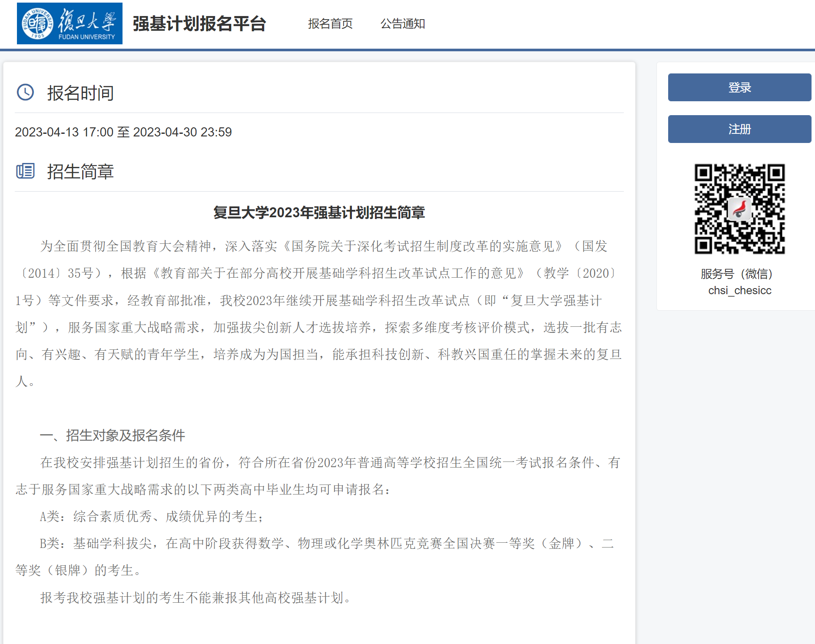Screen dimensions: 815x644
Task: Click the line starting with A类
Action: 152,517
